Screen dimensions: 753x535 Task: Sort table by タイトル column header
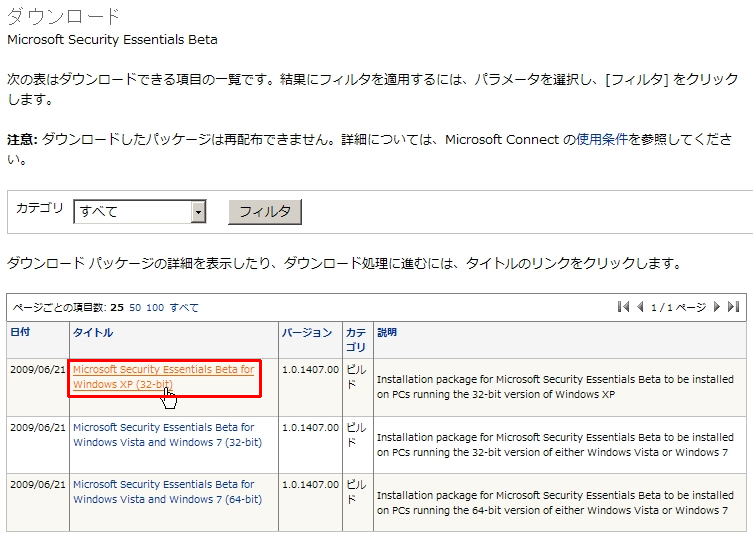point(93,332)
